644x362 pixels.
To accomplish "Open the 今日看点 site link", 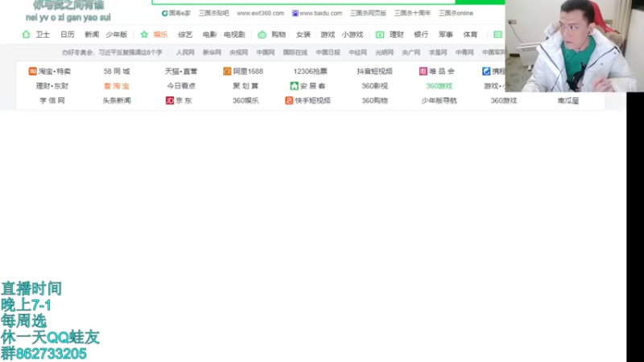I will (181, 86).
